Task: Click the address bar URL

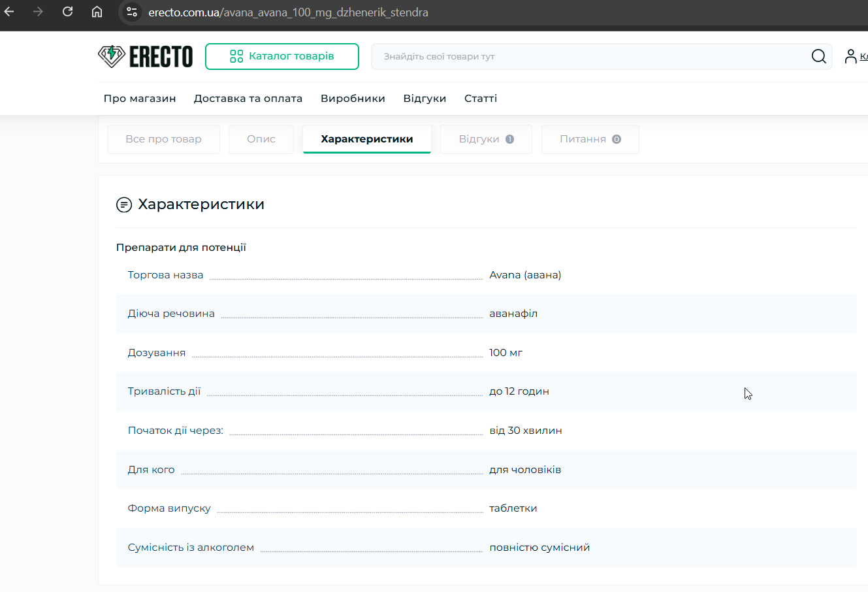Action: point(288,12)
